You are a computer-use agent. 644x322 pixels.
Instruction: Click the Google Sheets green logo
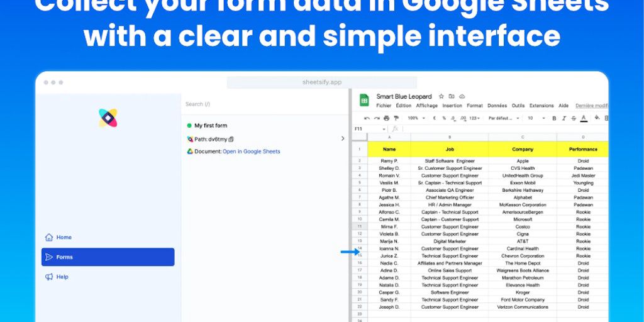click(364, 100)
